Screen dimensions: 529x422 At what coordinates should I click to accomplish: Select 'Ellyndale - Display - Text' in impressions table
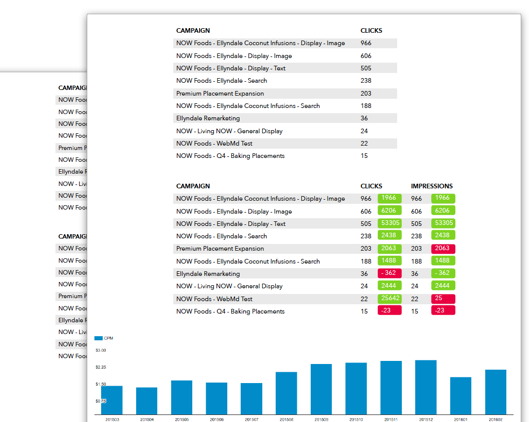231,224
